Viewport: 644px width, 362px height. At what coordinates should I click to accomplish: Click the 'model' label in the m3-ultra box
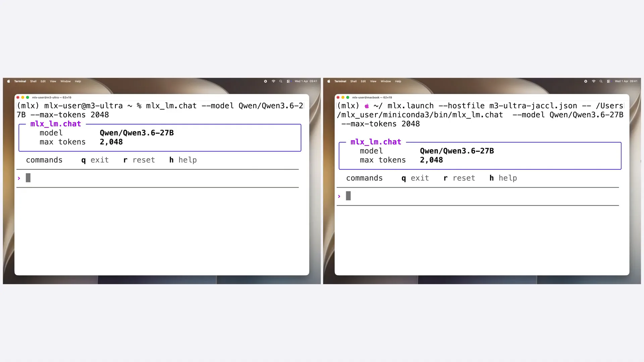[x=51, y=133]
